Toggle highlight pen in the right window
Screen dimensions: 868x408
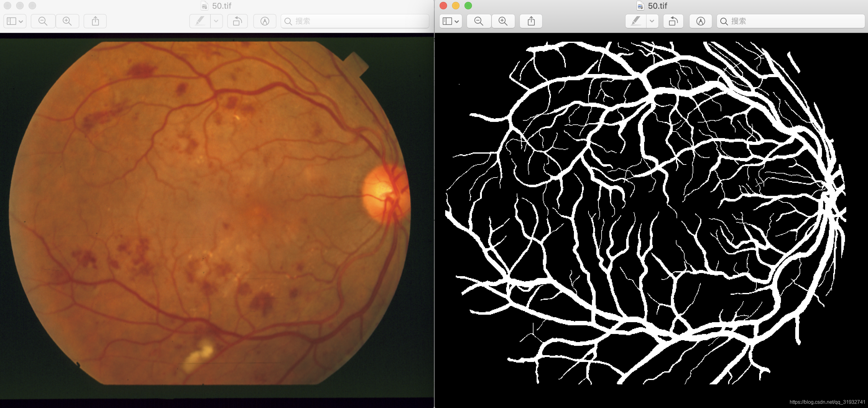(636, 21)
